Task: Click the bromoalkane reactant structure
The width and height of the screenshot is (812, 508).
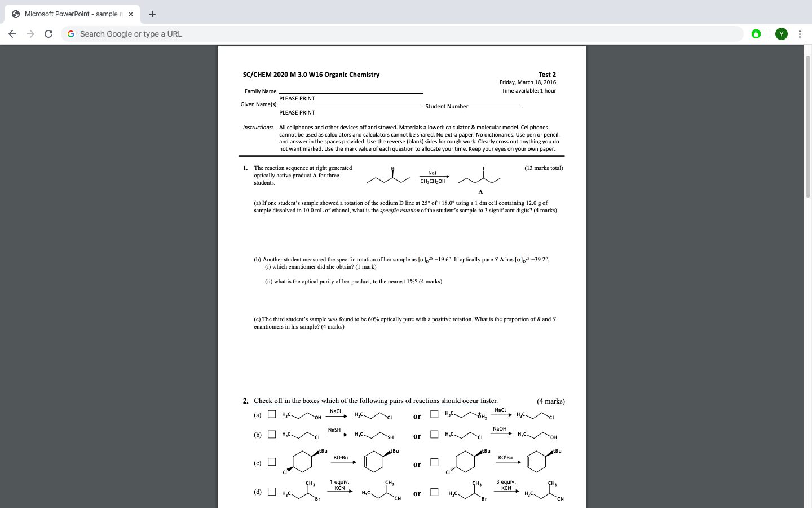Action: 389,175
